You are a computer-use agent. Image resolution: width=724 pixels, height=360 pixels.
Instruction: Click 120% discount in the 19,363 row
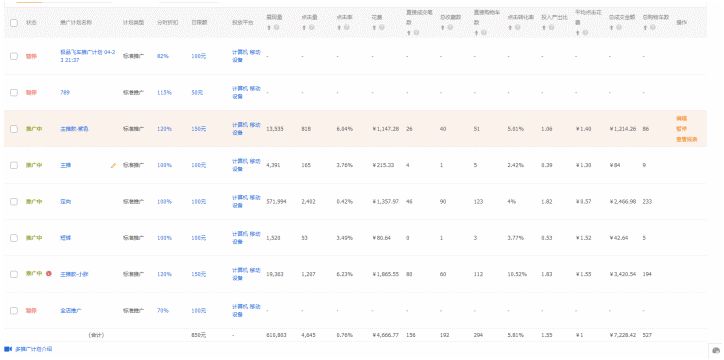(164, 274)
